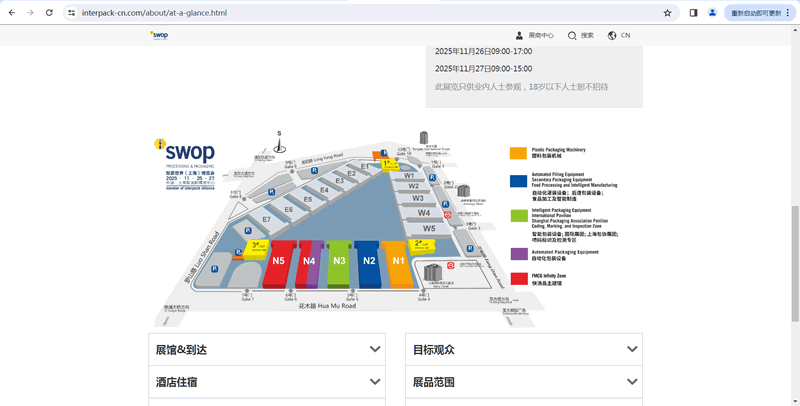
Task: Click the search magnifier icon in header
Action: click(x=572, y=35)
